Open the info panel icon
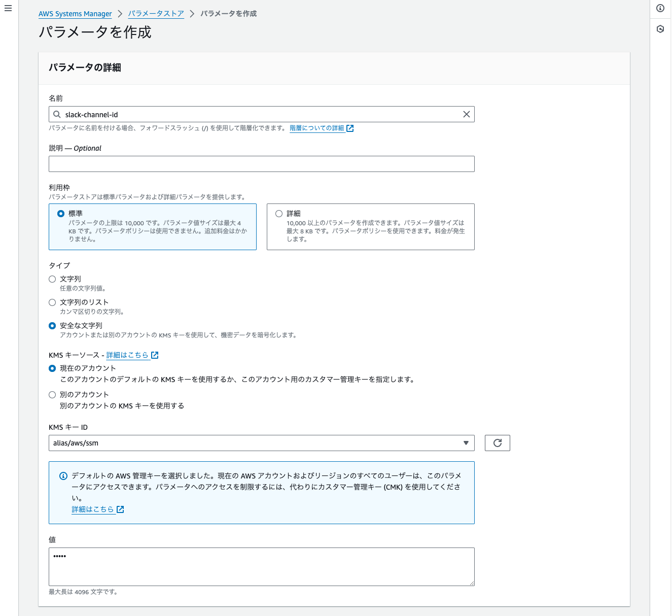Viewport: 672px width, 616px height. (660, 8)
